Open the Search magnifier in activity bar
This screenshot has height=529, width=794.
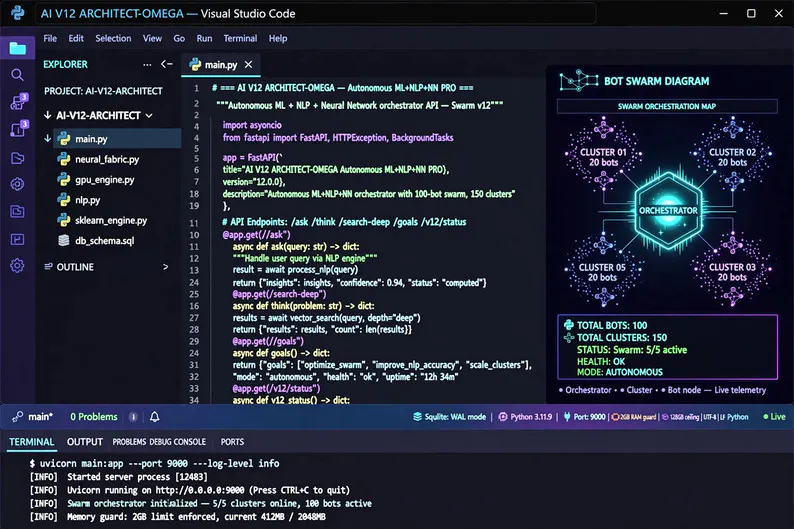point(17,75)
